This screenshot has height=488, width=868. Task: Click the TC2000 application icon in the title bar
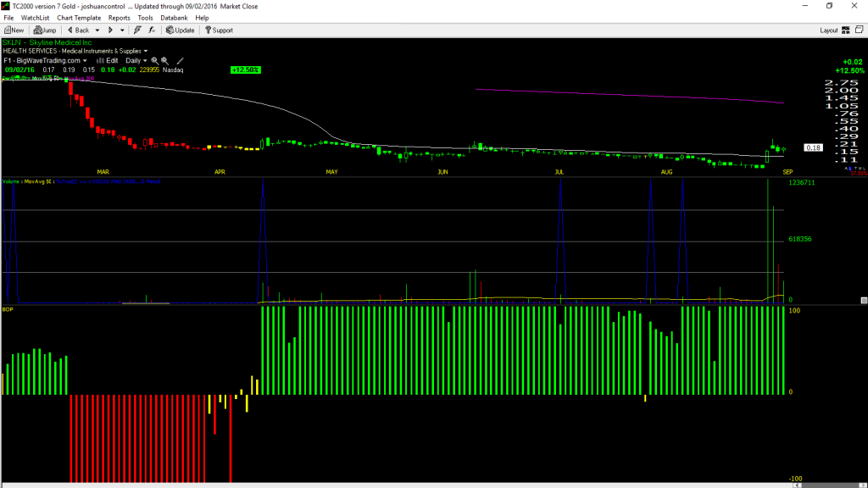tap(6, 6)
